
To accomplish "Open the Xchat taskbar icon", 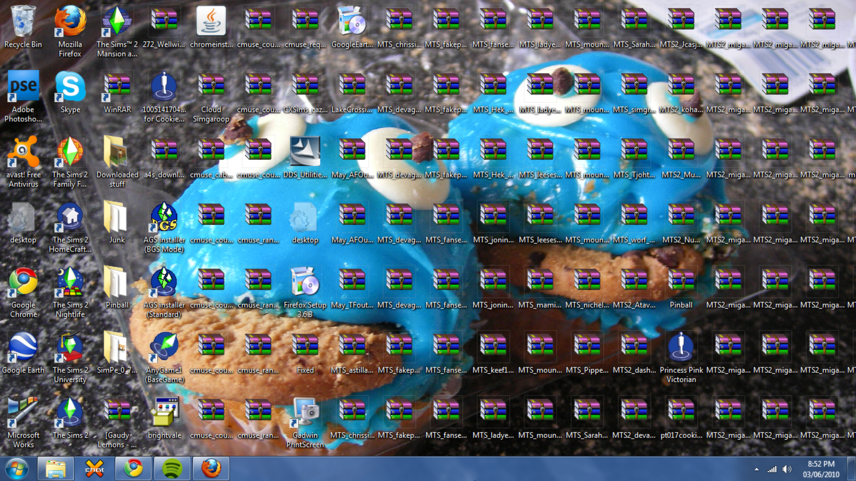I will (x=94, y=468).
